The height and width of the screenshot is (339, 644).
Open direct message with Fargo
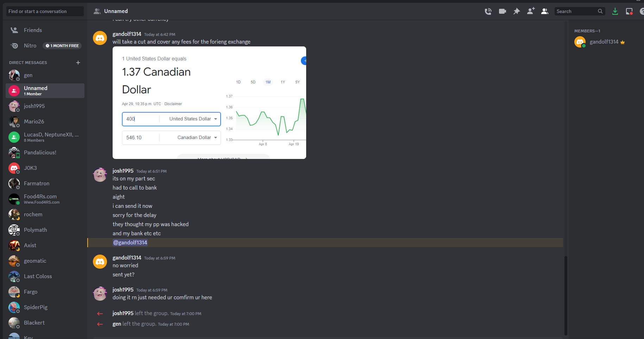(45, 292)
